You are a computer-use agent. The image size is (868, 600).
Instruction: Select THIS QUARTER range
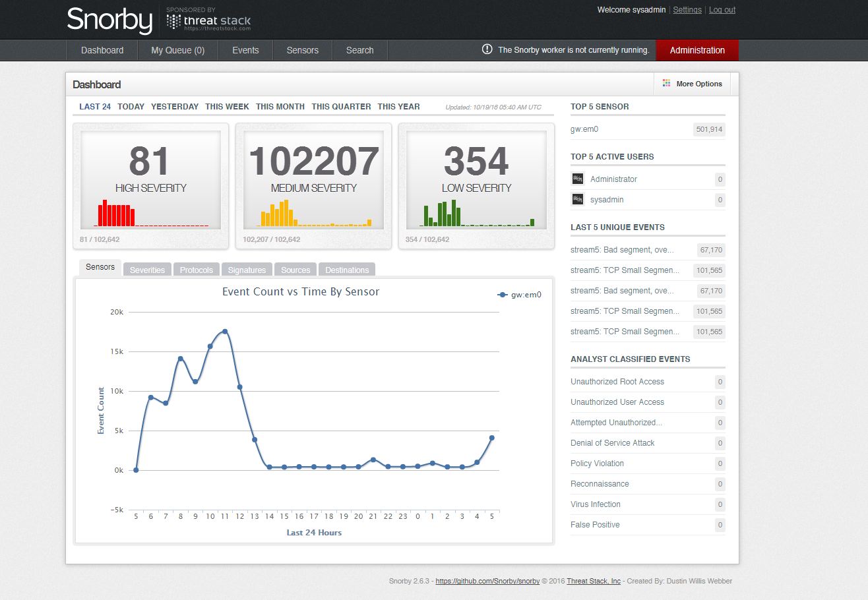(341, 106)
